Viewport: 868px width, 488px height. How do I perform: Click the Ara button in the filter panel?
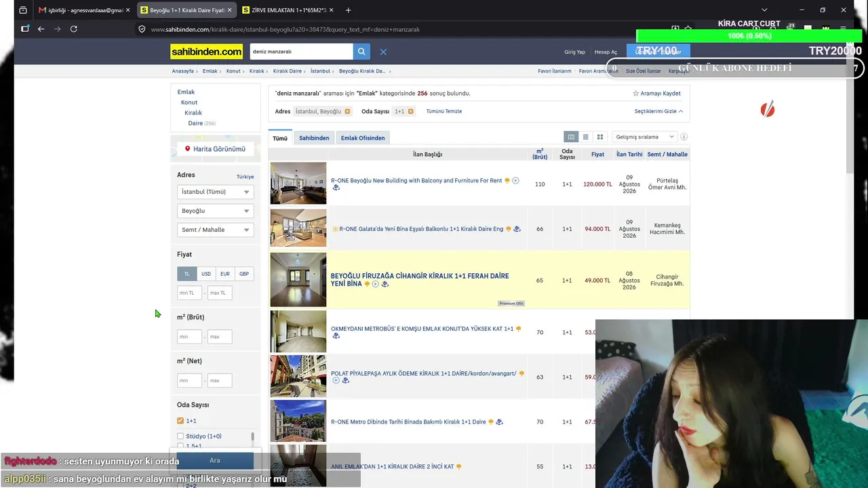pyautogui.click(x=215, y=461)
